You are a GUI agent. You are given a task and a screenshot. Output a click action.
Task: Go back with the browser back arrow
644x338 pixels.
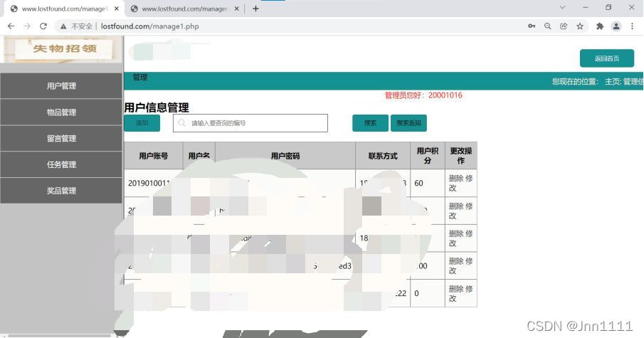(x=11, y=26)
